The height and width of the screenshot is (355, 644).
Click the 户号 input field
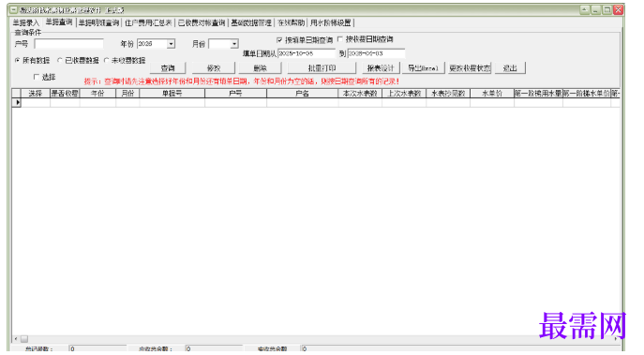[x=69, y=43]
